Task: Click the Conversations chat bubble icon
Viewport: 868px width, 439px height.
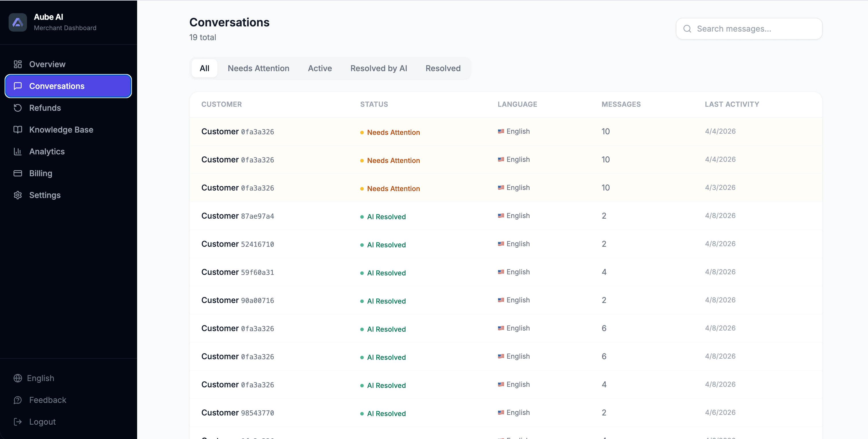Action: click(x=17, y=86)
